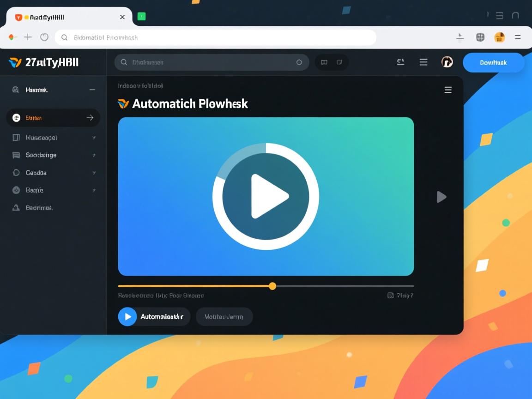The height and width of the screenshot is (399, 532).
Task: Click the browser reload icon
Action: click(x=44, y=37)
